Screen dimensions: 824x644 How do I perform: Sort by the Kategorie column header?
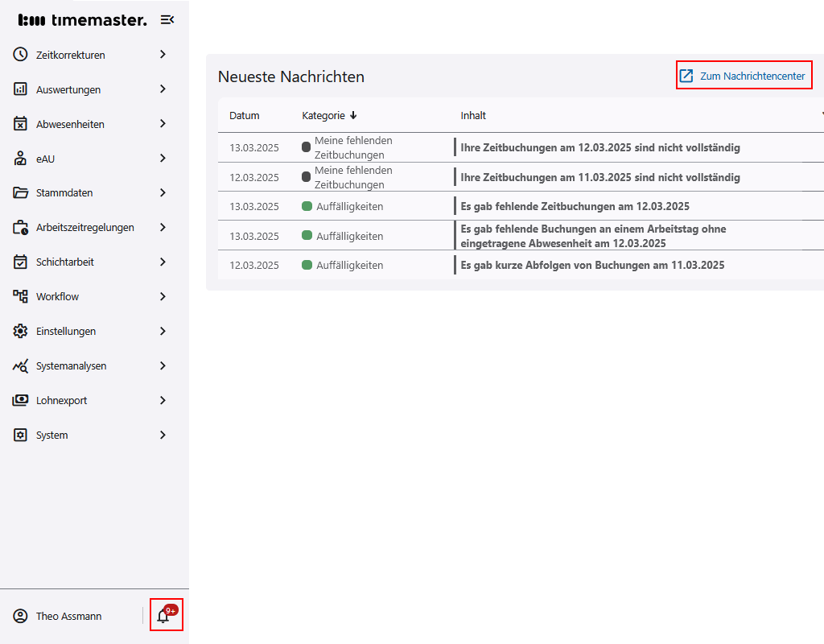(x=323, y=115)
